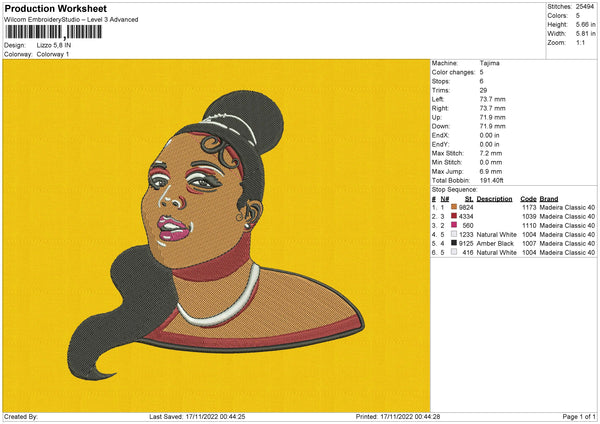This screenshot has height=424, width=600.
Task: Click the Zoom value 1:1
Action: (x=580, y=42)
